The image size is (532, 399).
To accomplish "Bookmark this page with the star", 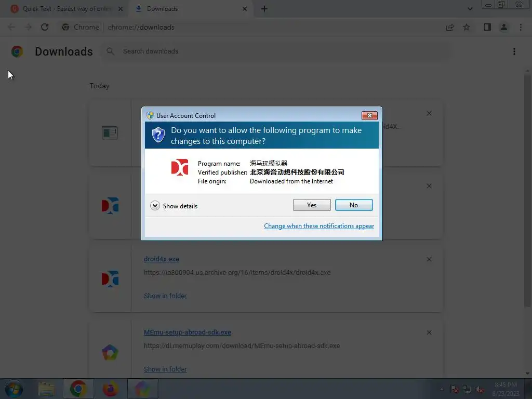I will coord(467,27).
